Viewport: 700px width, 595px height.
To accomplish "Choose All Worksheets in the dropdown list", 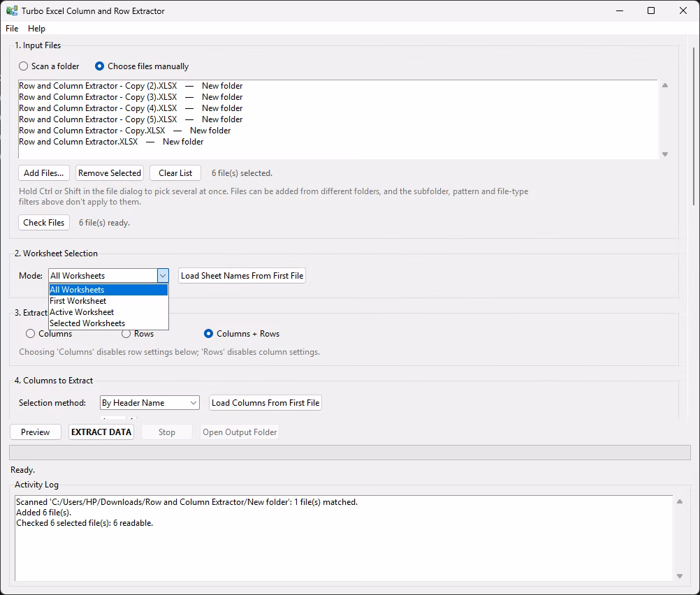I will click(108, 290).
